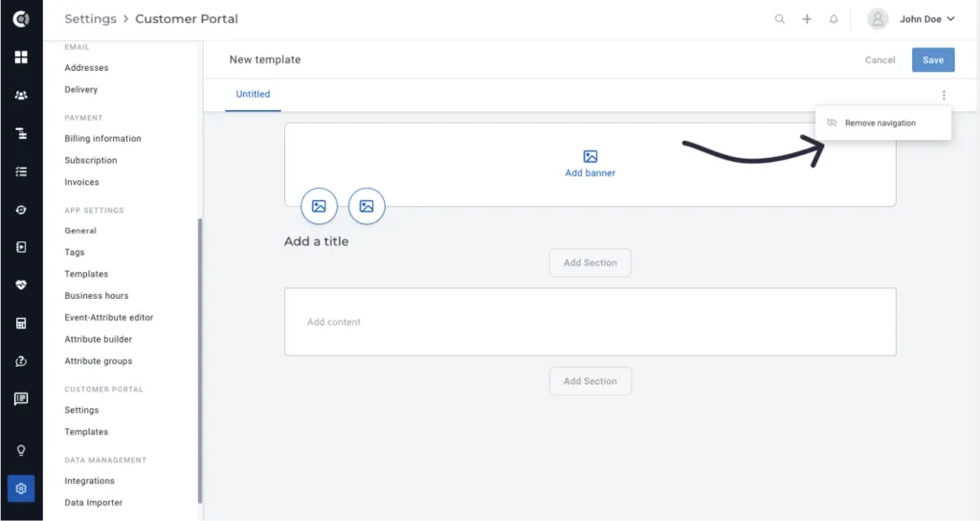Open Templates under Customer Portal
Screen dimensions: 980x521
point(86,432)
